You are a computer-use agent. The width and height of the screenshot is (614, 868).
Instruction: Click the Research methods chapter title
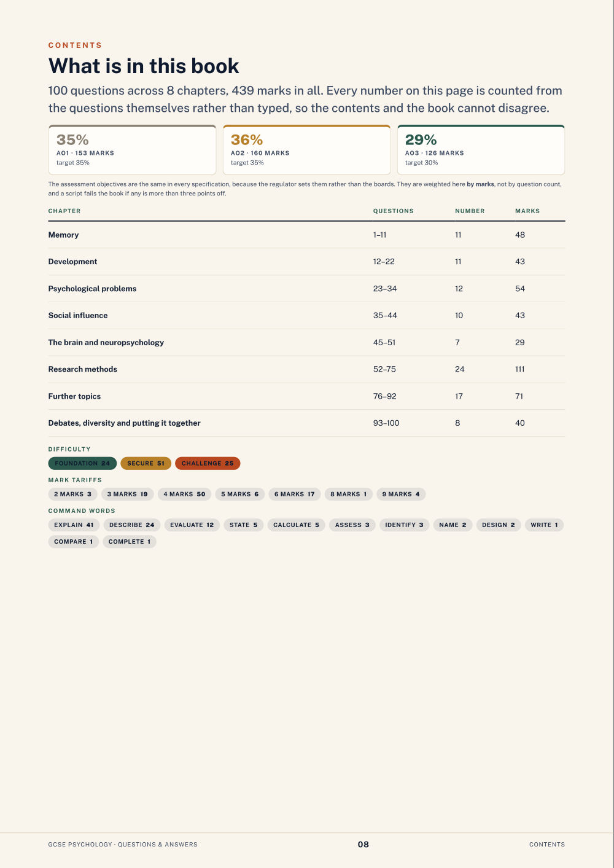(x=83, y=369)
